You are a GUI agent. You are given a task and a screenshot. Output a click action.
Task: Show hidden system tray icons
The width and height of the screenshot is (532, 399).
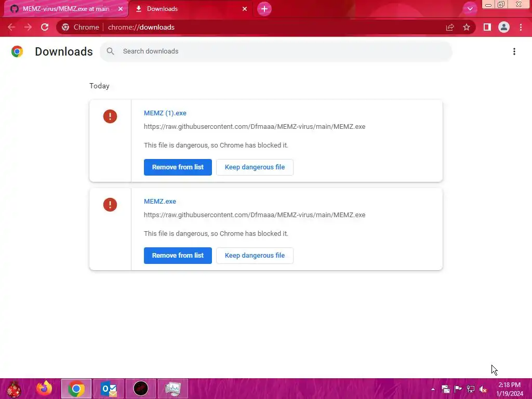[x=433, y=389]
